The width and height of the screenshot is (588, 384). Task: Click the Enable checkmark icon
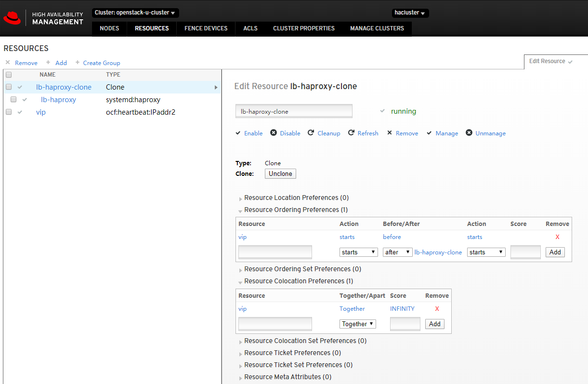point(237,133)
